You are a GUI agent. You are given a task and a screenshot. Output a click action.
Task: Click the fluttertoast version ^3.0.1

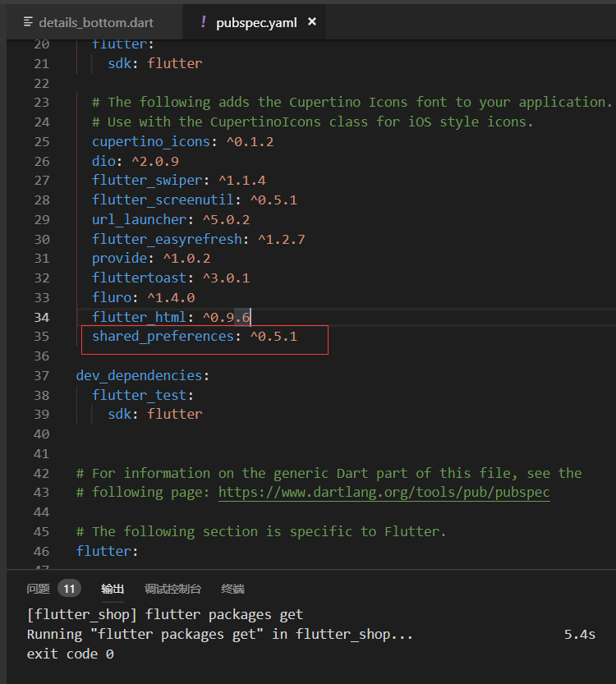227,278
